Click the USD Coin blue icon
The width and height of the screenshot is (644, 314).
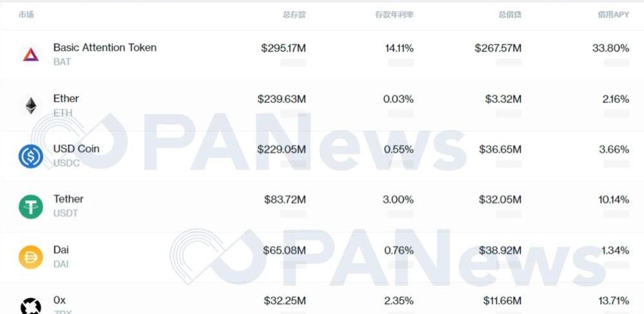tap(31, 156)
